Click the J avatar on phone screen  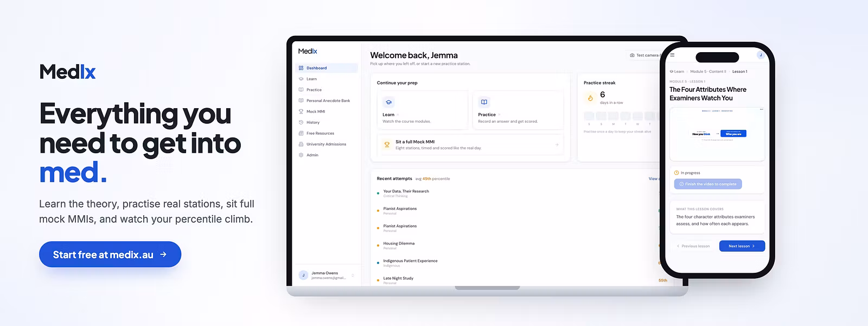[761, 55]
